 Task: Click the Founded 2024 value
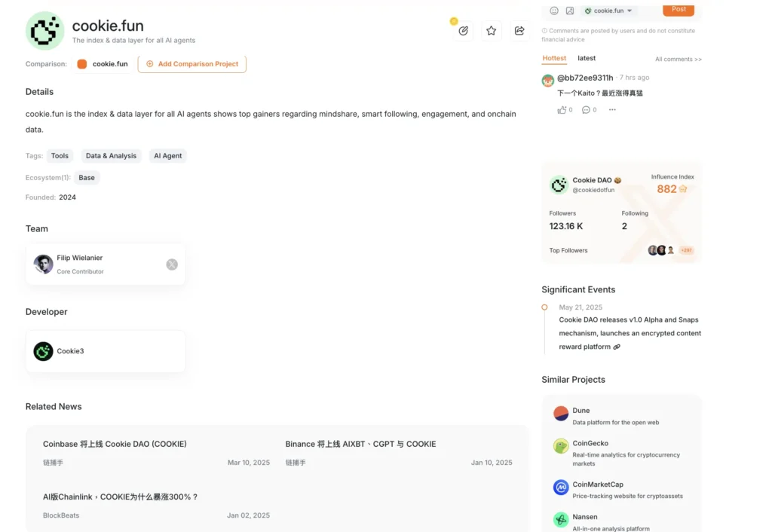click(x=67, y=197)
